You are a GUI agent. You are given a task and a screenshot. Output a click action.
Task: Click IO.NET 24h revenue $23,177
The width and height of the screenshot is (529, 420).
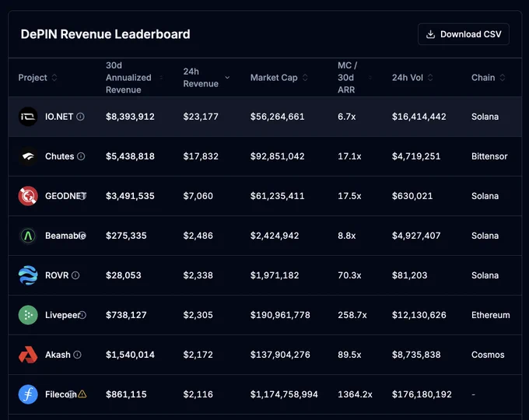pyautogui.click(x=201, y=117)
